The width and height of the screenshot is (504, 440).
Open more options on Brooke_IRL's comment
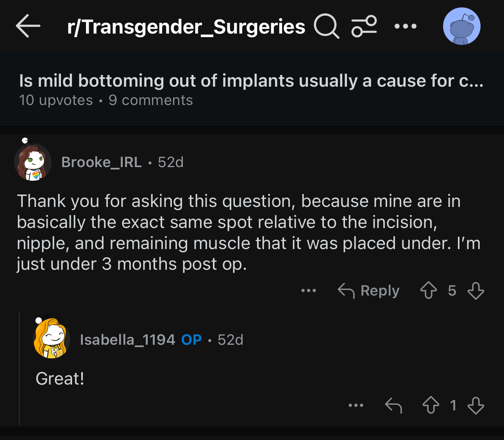click(309, 290)
